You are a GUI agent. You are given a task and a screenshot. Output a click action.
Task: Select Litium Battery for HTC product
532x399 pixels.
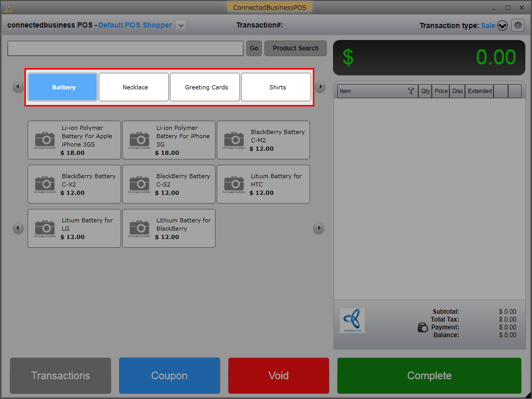(x=263, y=184)
